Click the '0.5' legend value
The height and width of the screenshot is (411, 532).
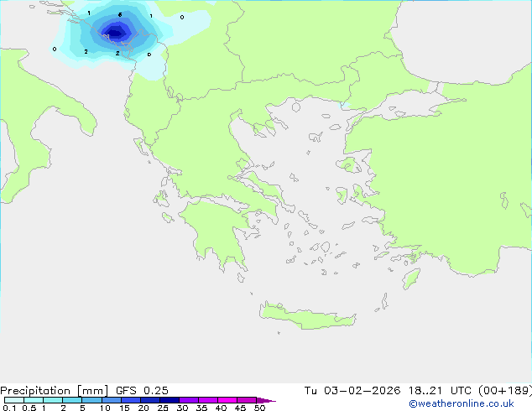[x=29, y=408]
